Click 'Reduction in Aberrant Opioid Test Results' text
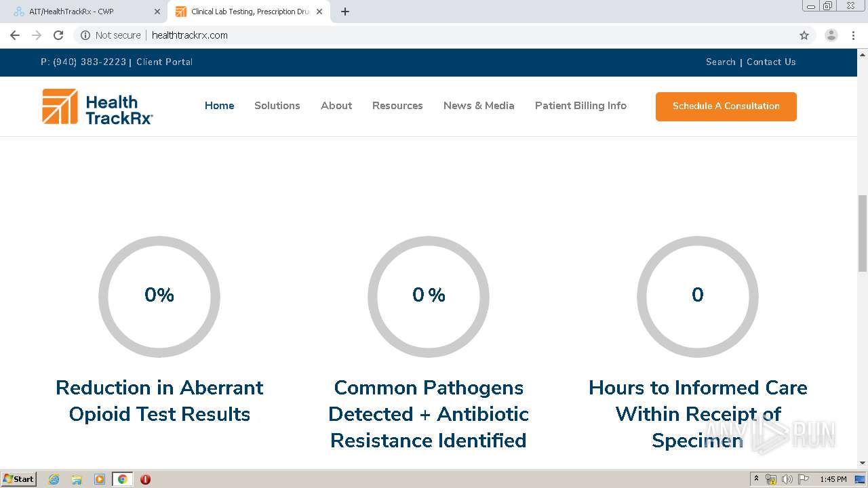 point(159,401)
